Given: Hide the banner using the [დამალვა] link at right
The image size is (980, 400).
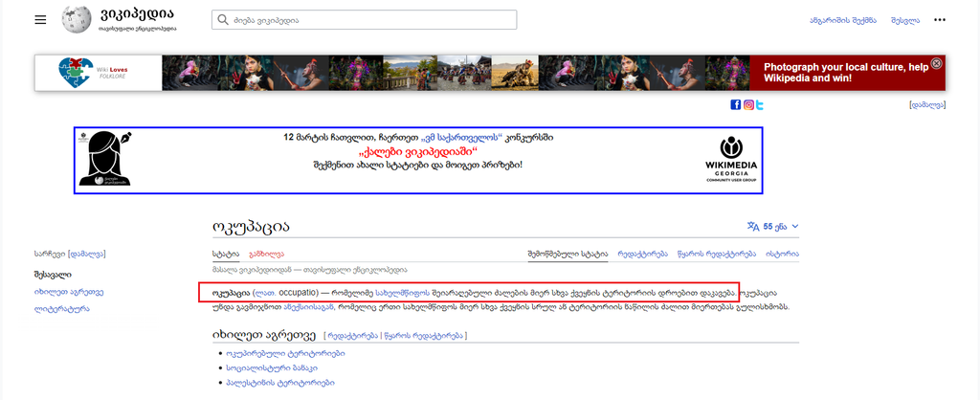Looking at the screenshot, I should (x=927, y=105).
